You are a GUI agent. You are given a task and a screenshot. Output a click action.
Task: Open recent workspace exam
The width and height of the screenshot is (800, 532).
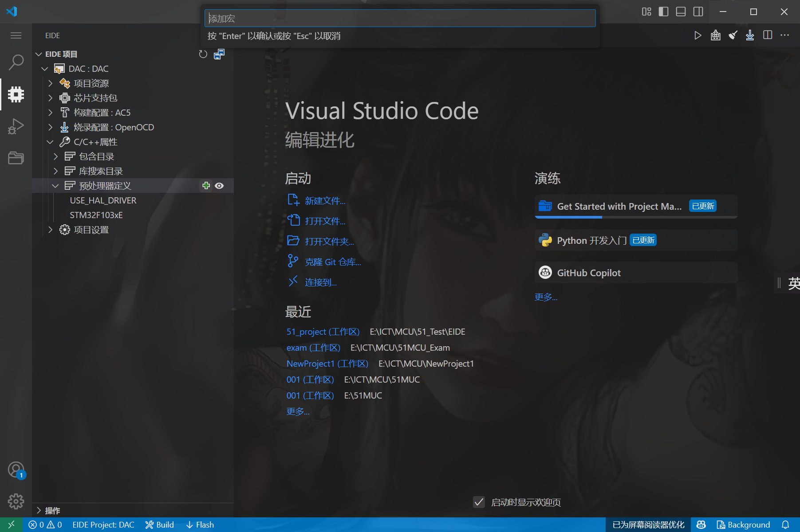coord(313,348)
